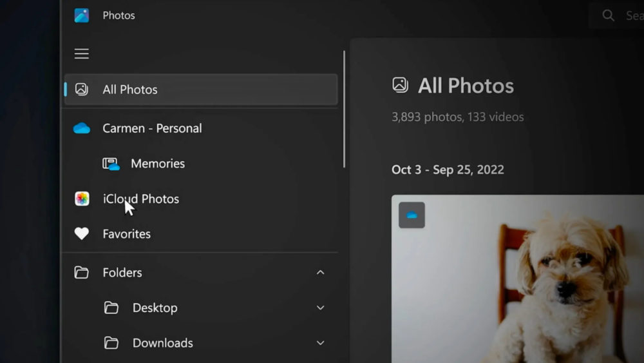Collapse the Folders section chevron
This screenshot has height=363, width=644.
point(320,273)
